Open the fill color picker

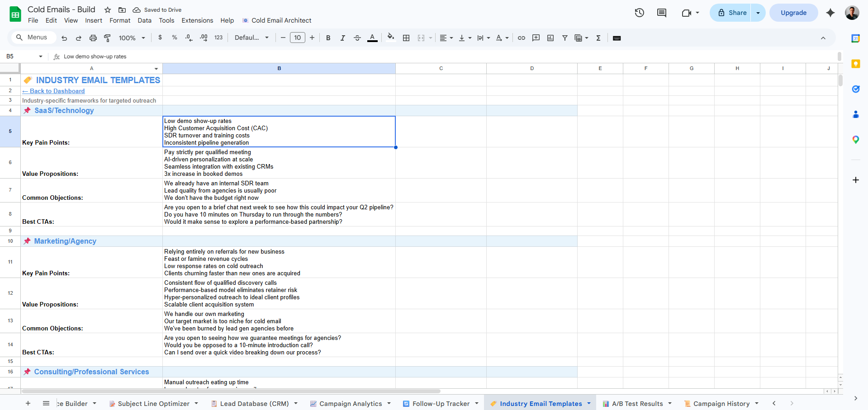[x=391, y=38]
